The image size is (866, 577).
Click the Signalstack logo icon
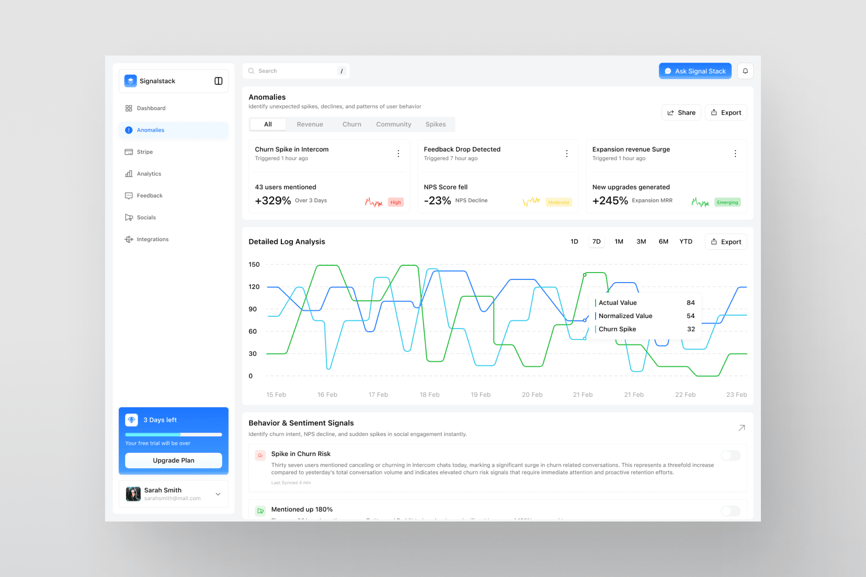pos(130,81)
